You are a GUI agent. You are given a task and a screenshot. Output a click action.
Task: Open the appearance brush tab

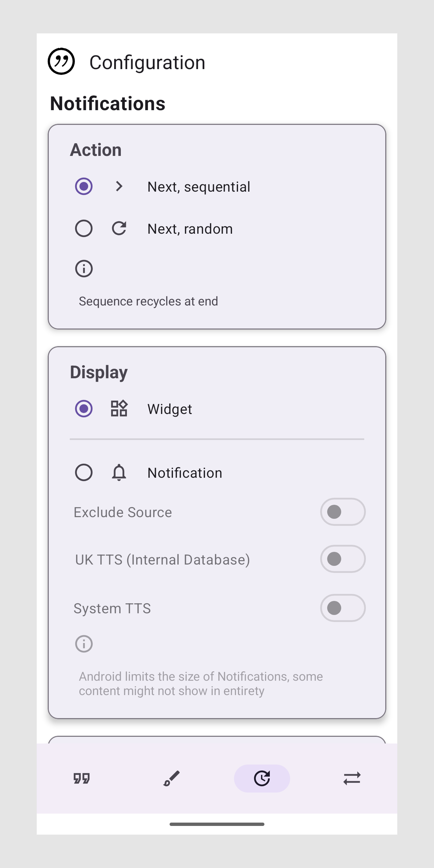(172, 779)
